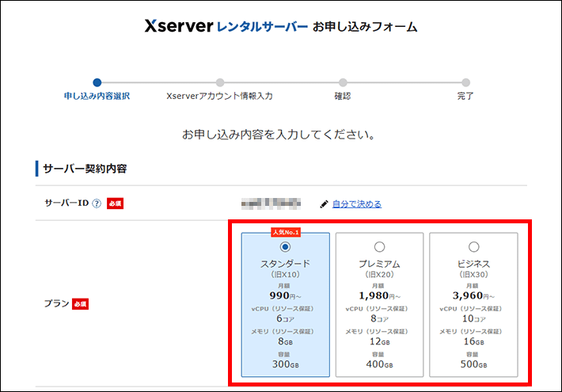The width and height of the screenshot is (562, 392).
Task: Click the blurred server ID value
Action: point(271,204)
